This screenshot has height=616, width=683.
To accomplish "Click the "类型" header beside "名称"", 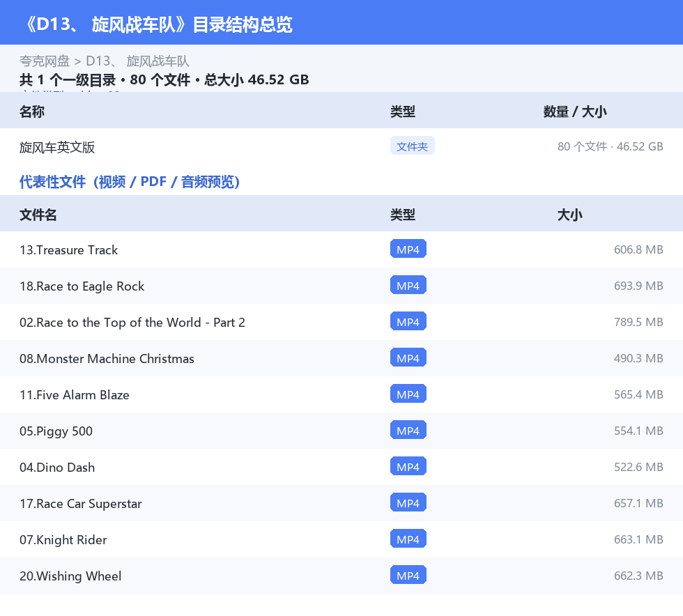I will pyautogui.click(x=403, y=111).
